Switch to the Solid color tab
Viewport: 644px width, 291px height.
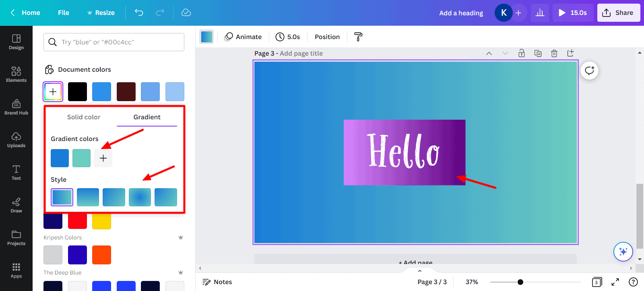tap(84, 117)
